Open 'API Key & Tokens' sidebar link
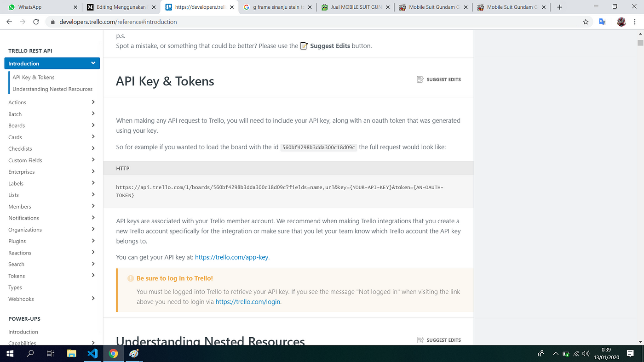644x362 pixels. coord(34,77)
